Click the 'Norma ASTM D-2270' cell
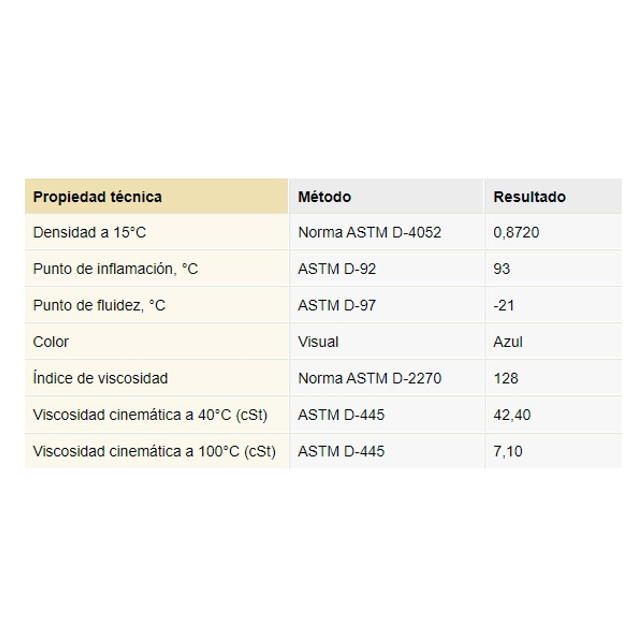This screenshot has height=644, width=644. (x=369, y=378)
